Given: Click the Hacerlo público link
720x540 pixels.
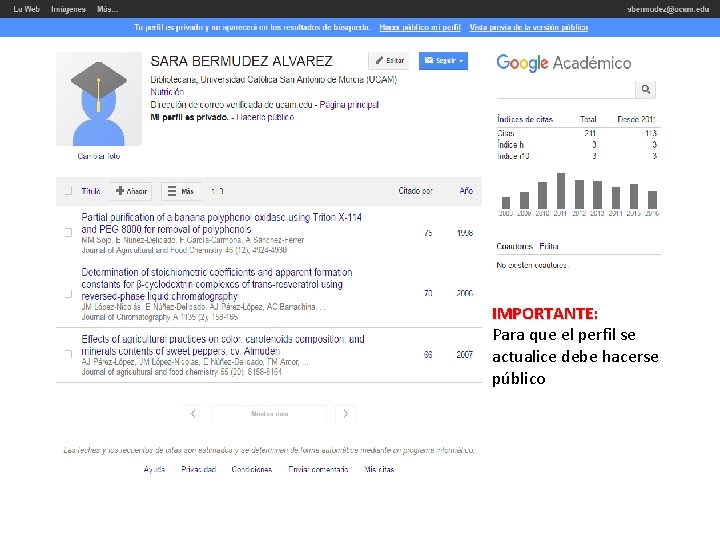Looking at the screenshot, I should pos(265,117).
